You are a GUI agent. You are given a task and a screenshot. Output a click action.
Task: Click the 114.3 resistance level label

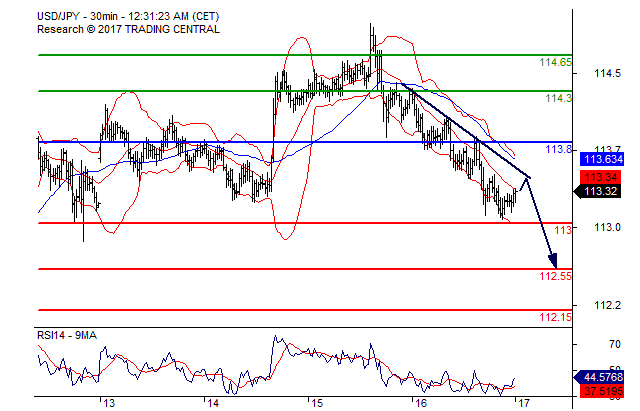coord(558,98)
